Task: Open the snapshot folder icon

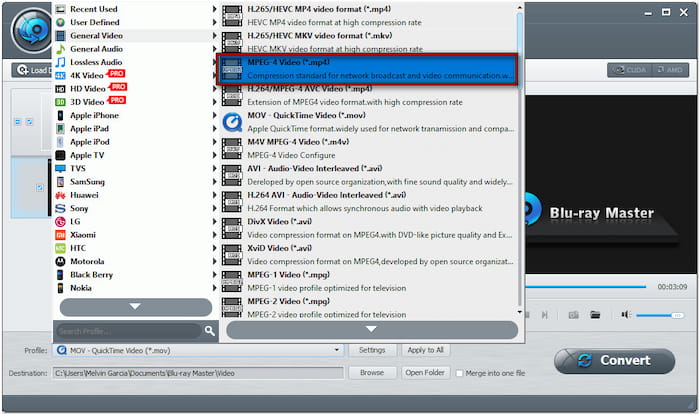Action: (595, 315)
